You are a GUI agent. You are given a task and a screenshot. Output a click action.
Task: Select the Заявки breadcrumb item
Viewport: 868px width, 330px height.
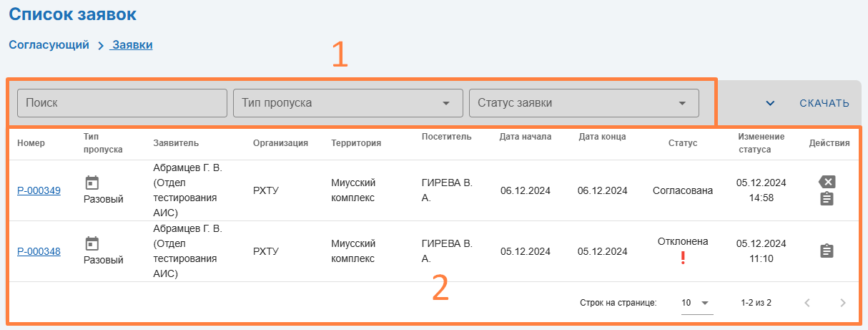132,44
